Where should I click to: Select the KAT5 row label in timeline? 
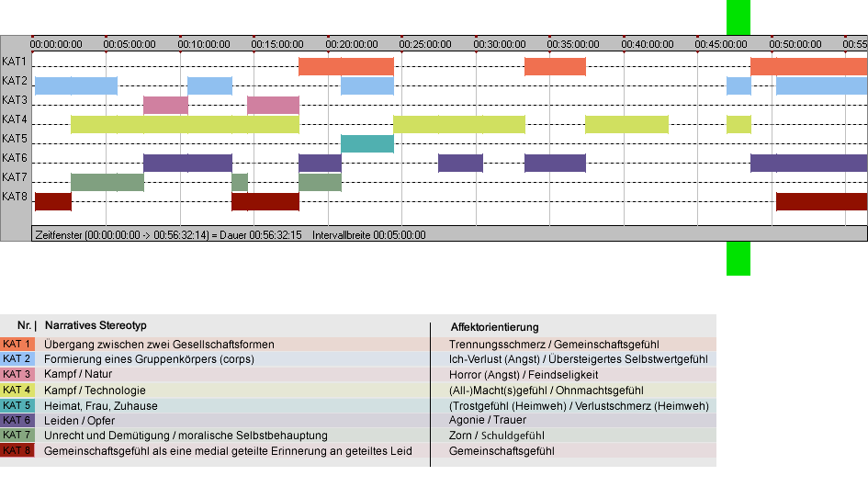pos(15,139)
